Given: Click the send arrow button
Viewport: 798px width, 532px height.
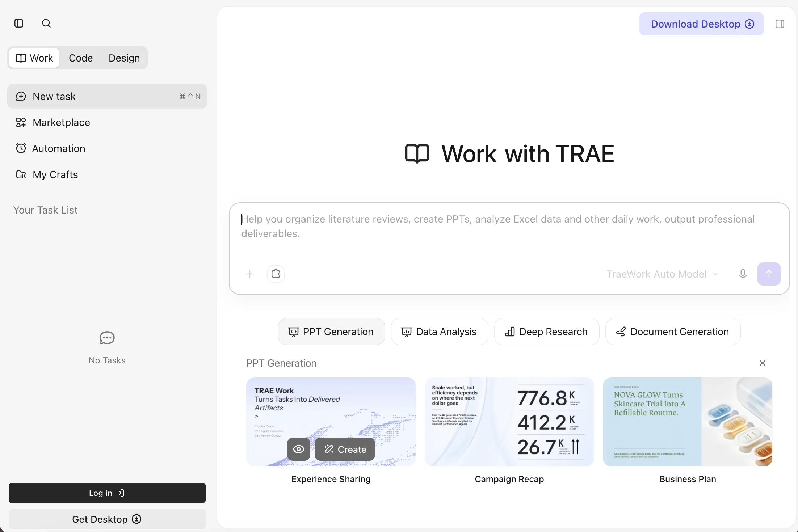Looking at the screenshot, I should point(769,274).
